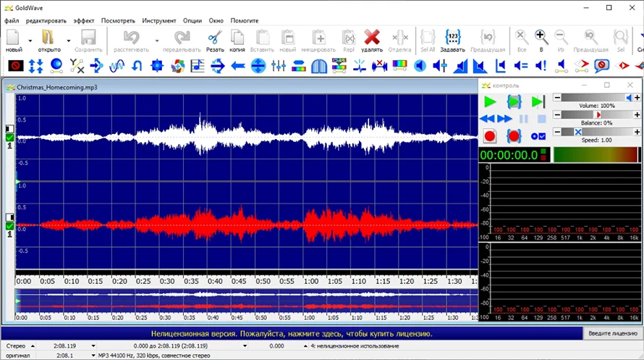Open the audio format dropdown in the status bar
Image resolution: width=644 pixels, height=360 pixels.
click(x=93, y=355)
